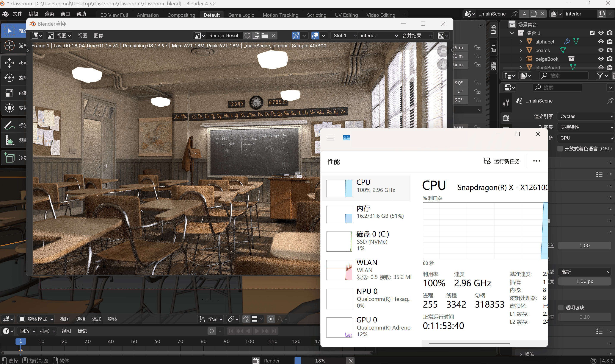The height and width of the screenshot is (364, 615).
Task: Open the Slot 1 dropdown
Action: [344, 36]
